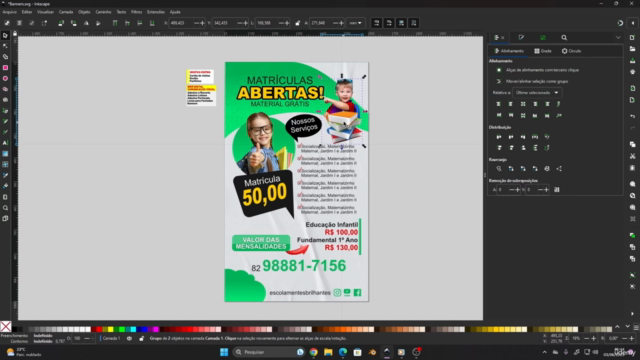The height and width of the screenshot is (360, 640).
Task: Select the Selector arrow tool
Action: (5, 36)
